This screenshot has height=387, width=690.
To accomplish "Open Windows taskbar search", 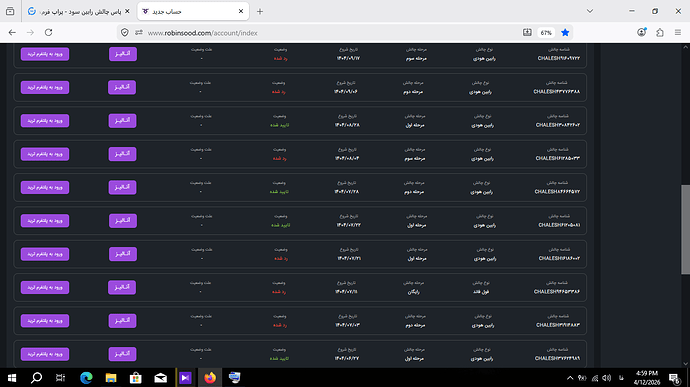I will point(36,378).
